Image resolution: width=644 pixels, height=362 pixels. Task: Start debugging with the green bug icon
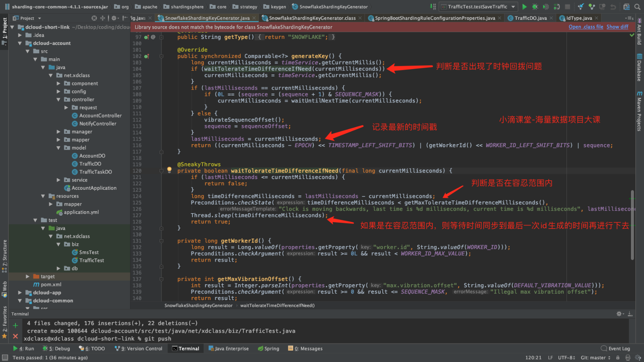535,7
